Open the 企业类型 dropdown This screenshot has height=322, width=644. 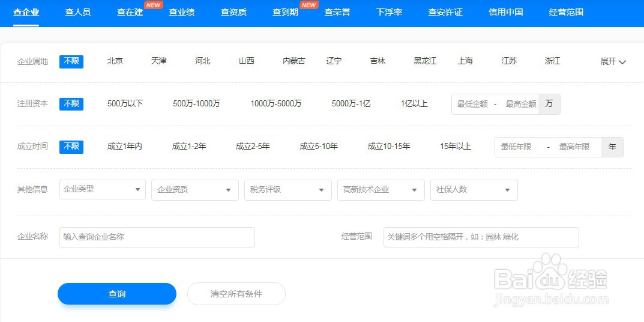point(103,190)
